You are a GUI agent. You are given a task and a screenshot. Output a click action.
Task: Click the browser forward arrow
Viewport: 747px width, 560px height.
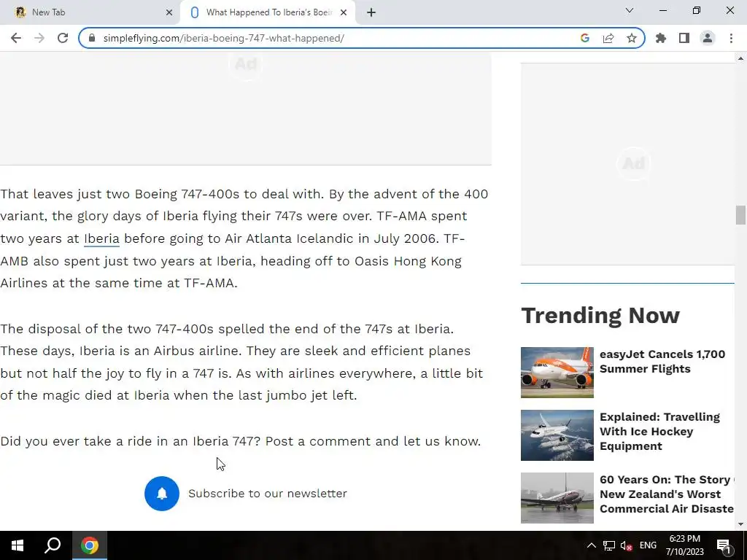(39, 38)
